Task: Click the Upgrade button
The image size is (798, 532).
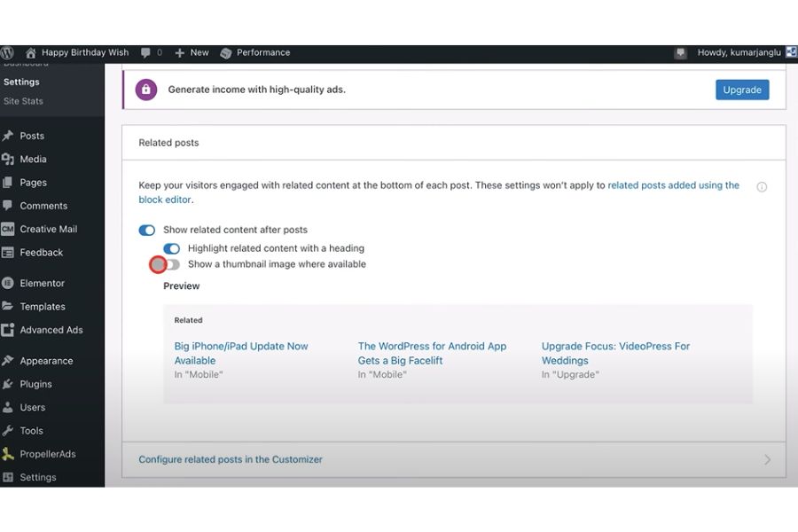Action: click(x=742, y=90)
